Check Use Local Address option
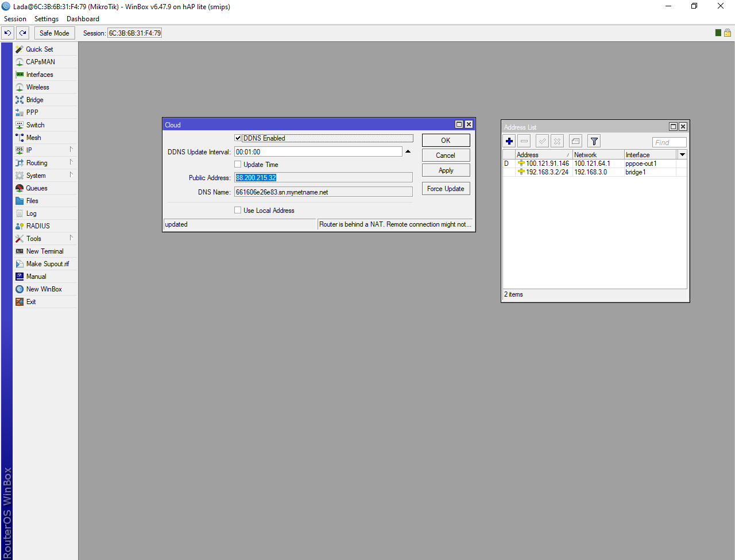 click(x=238, y=211)
